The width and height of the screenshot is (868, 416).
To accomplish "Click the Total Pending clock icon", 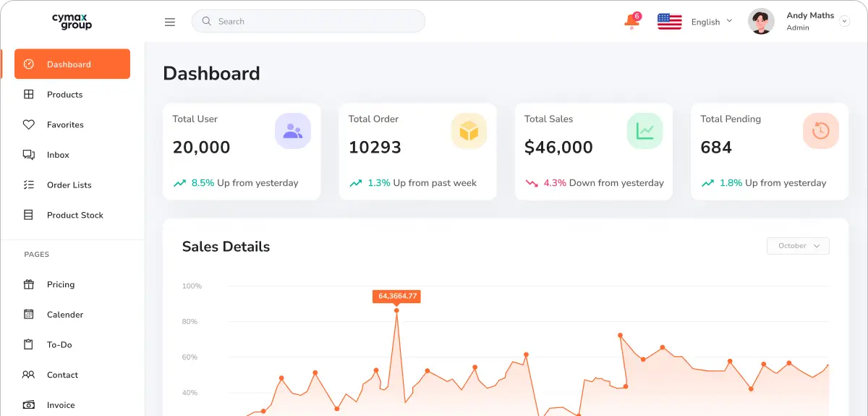I will (820, 131).
